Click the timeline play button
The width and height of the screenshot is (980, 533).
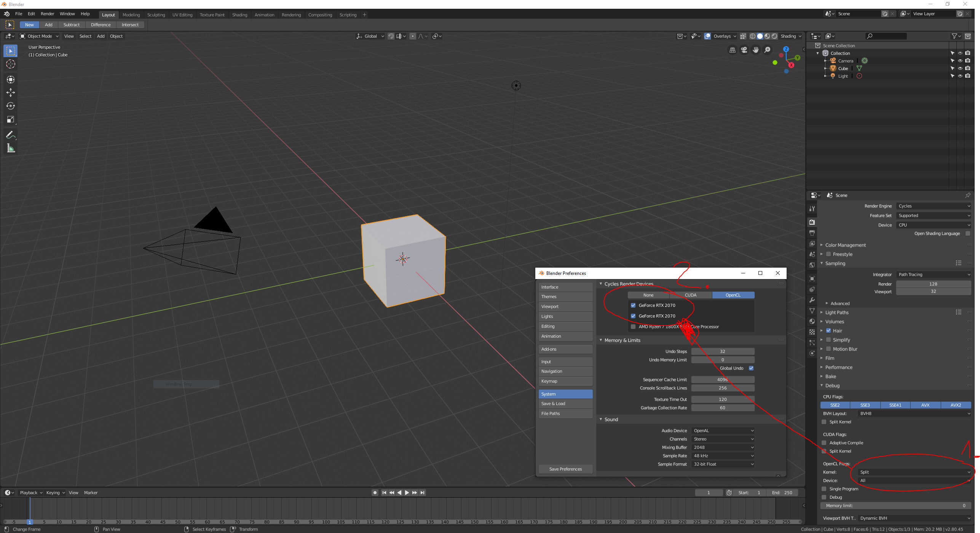407,493
